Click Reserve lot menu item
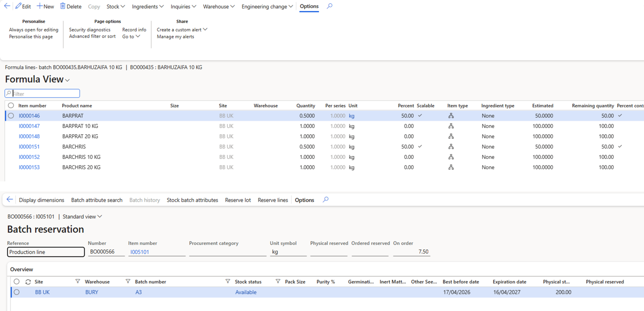644x311 pixels. point(238,200)
